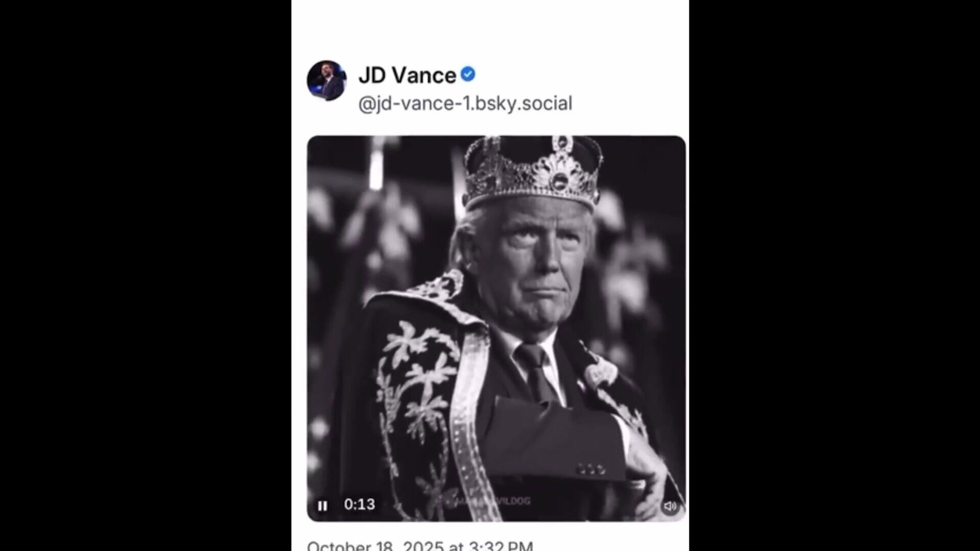Click the black letterbox area left of post
980x551 pixels.
tap(146, 276)
